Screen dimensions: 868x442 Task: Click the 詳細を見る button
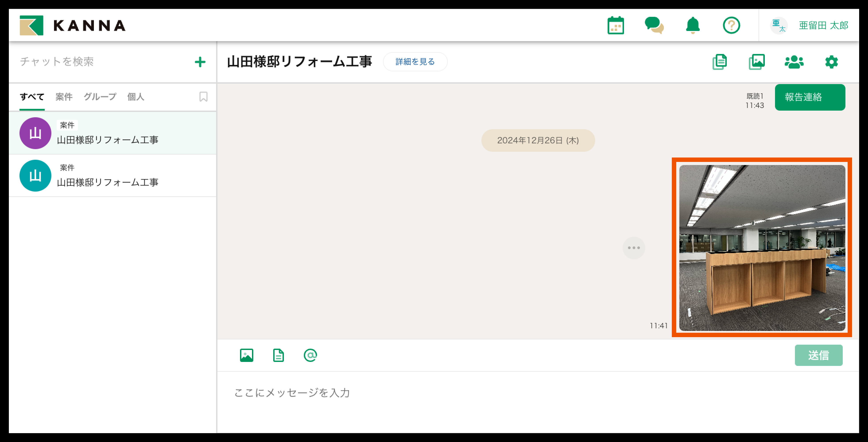tap(415, 62)
